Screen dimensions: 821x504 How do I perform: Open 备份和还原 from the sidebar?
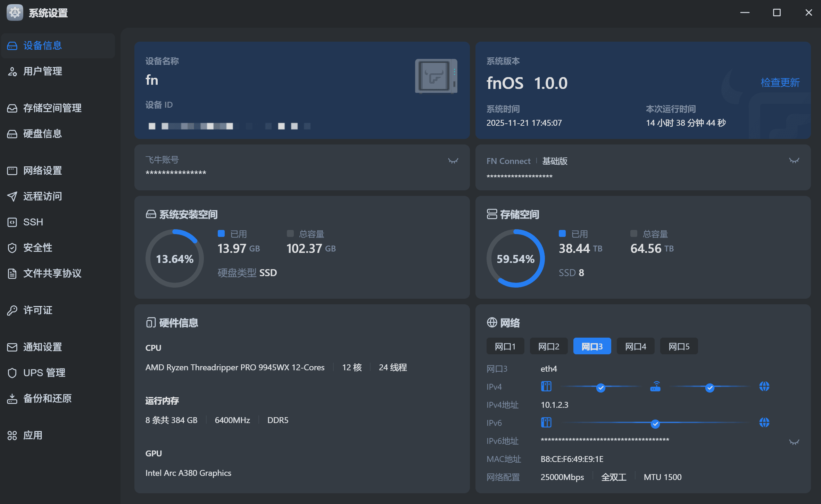47,398
